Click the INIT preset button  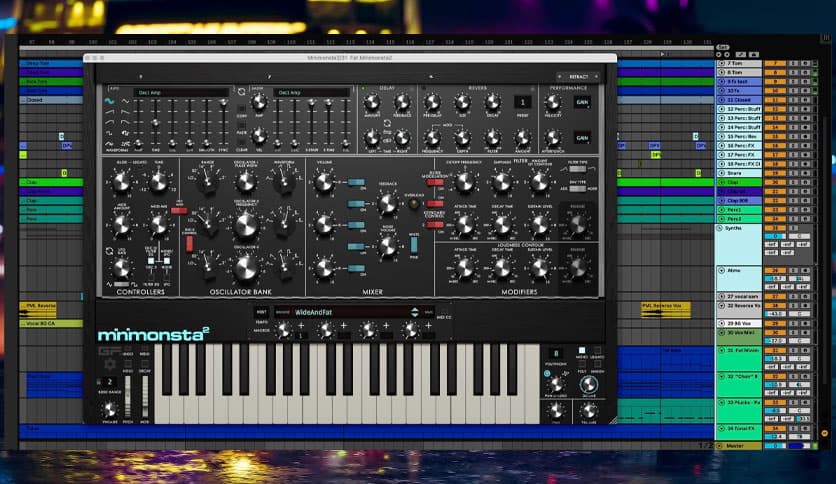click(261, 312)
